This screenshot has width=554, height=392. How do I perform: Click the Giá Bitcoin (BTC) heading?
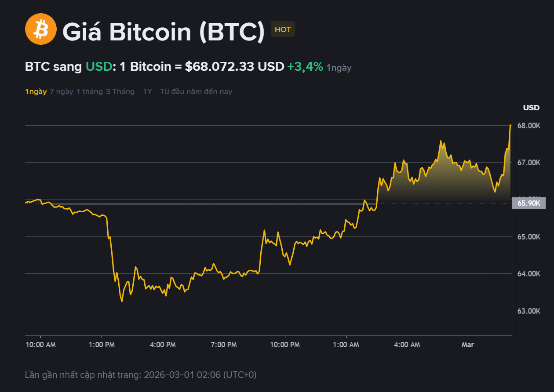pos(164,32)
